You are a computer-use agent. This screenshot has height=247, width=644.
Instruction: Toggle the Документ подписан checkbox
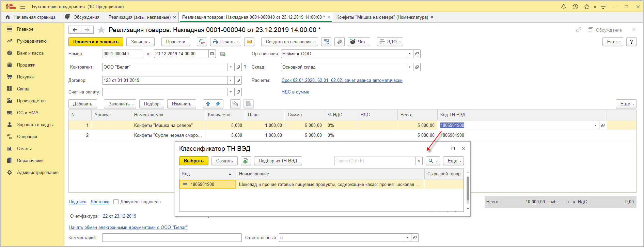(116, 202)
